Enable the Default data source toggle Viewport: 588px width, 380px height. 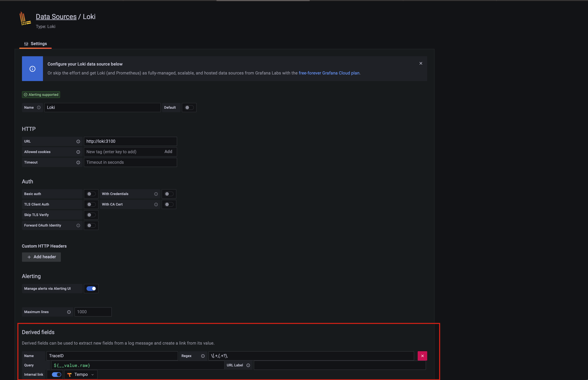pyautogui.click(x=189, y=108)
